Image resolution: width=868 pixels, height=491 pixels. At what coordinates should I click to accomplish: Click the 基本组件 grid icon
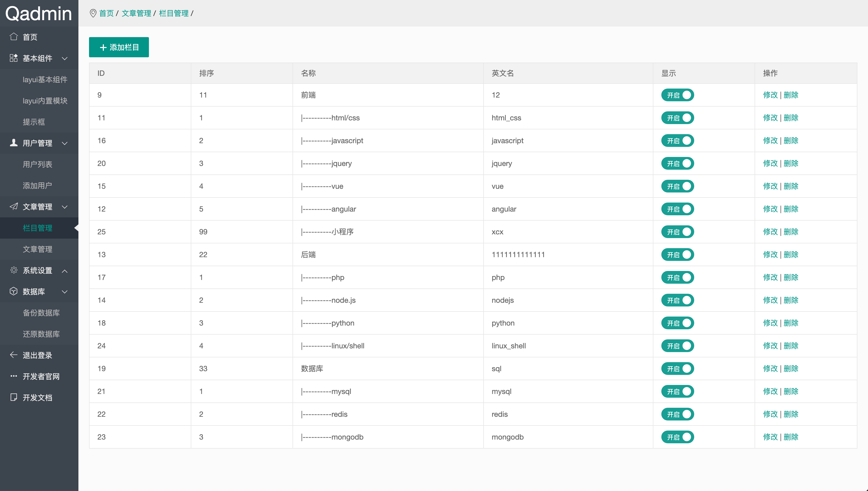14,58
